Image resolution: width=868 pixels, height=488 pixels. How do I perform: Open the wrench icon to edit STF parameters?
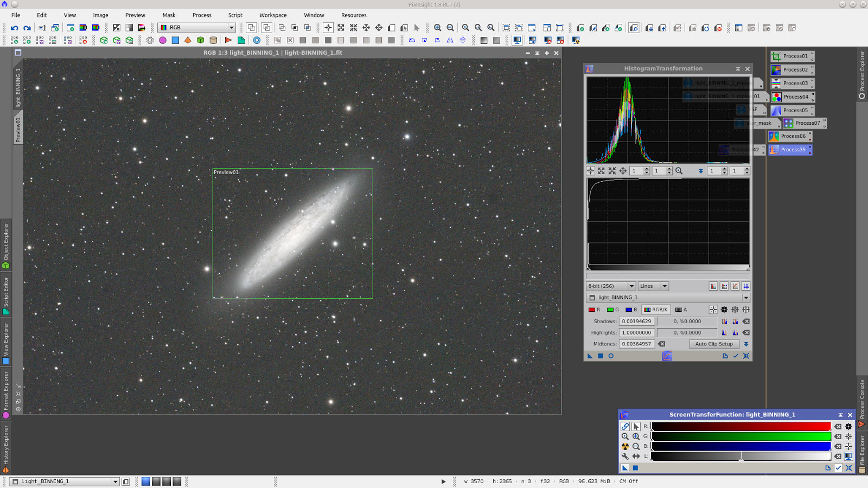(x=624, y=456)
